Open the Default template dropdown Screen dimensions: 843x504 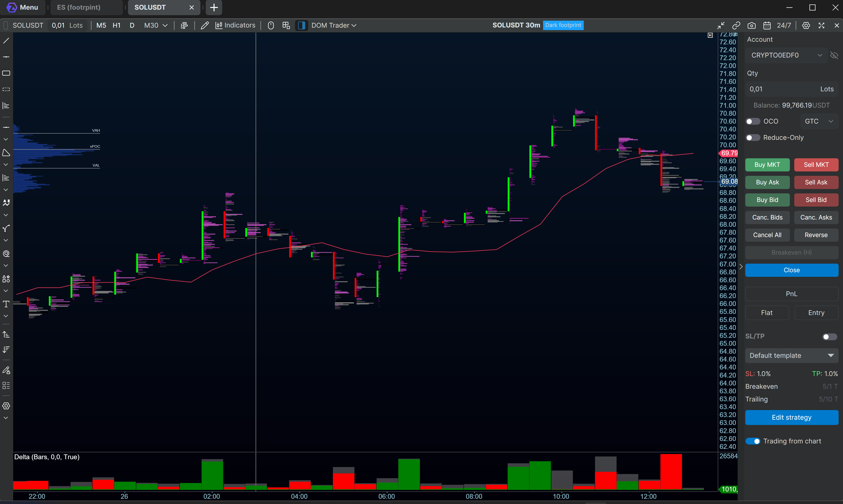click(x=792, y=356)
